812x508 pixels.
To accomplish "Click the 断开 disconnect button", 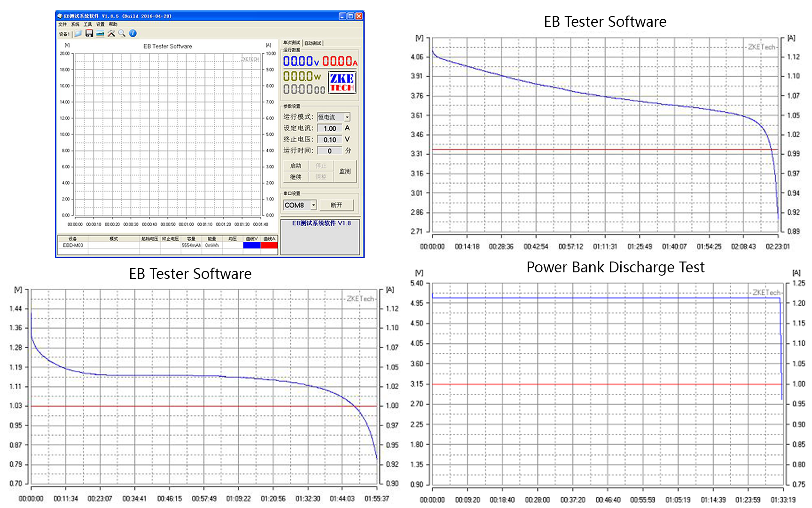I will [336, 205].
